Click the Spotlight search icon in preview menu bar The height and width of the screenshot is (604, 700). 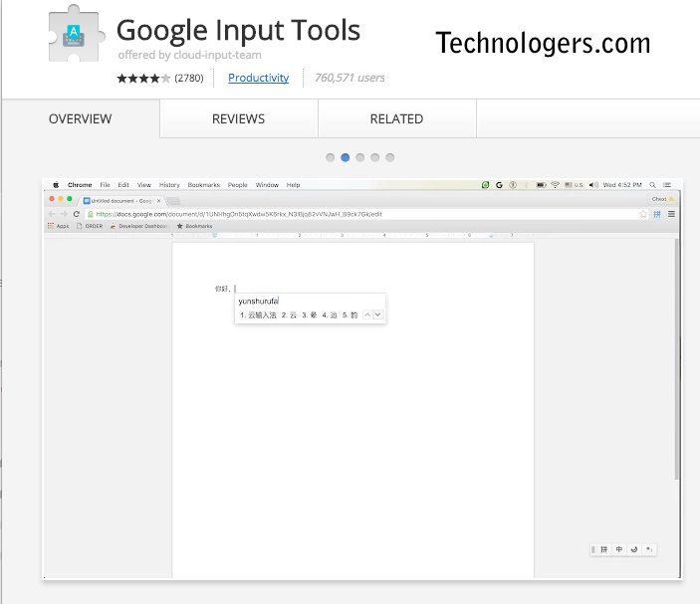click(652, 185)
